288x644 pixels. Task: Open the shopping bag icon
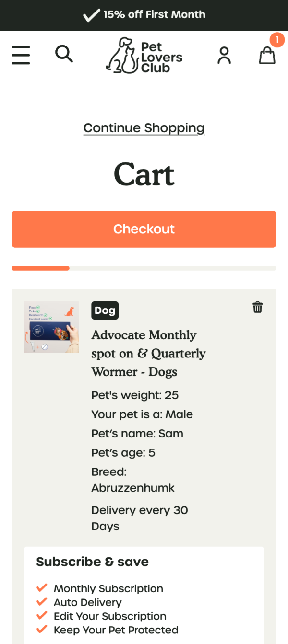(x=267, y=56)
